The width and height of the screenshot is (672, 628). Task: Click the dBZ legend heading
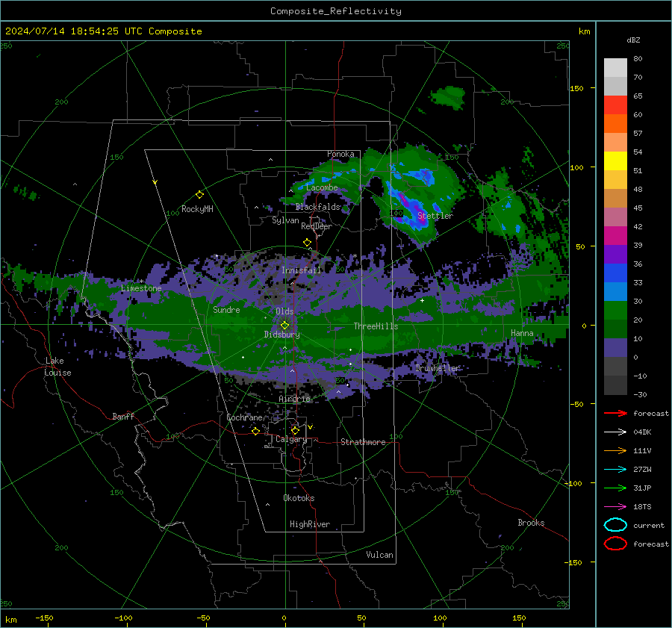tap(633, 40)
